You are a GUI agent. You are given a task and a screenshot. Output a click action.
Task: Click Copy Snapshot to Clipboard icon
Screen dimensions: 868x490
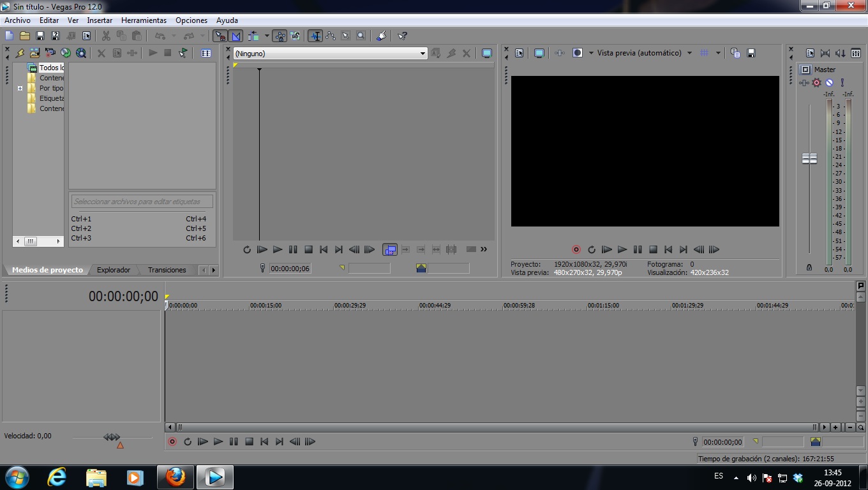pyautogui.click(x=735, y=53)
